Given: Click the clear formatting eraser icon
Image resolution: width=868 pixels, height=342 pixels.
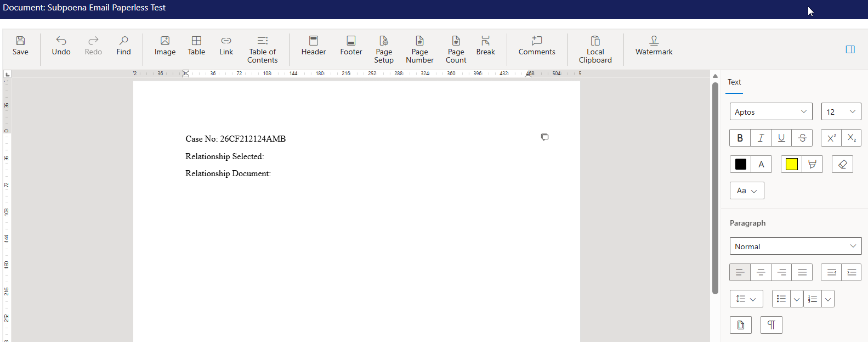Looking at the screenshot, I should pos(842,164).
